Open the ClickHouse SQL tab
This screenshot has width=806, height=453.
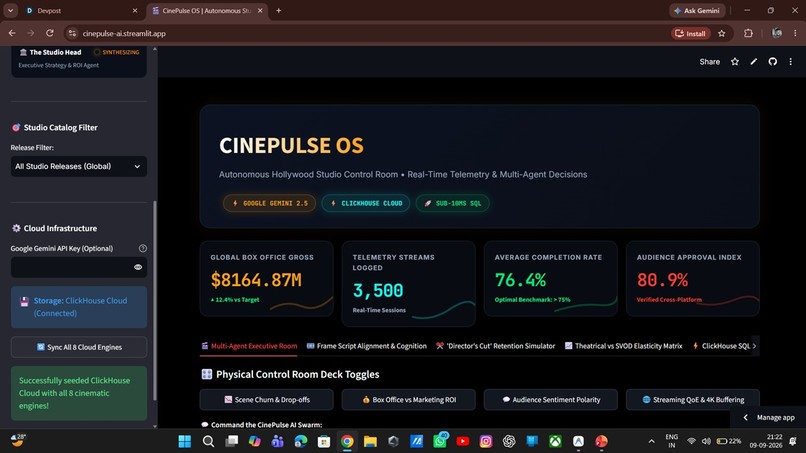coord(721,346)
